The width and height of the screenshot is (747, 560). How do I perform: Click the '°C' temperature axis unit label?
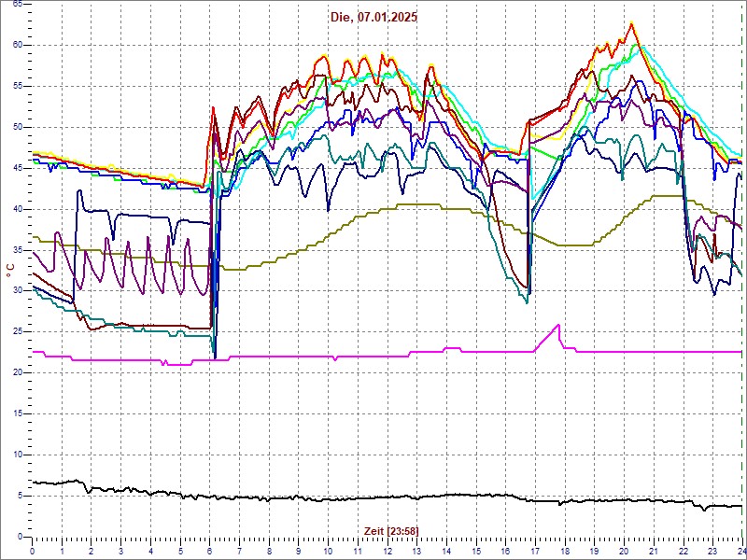[9, 272]
